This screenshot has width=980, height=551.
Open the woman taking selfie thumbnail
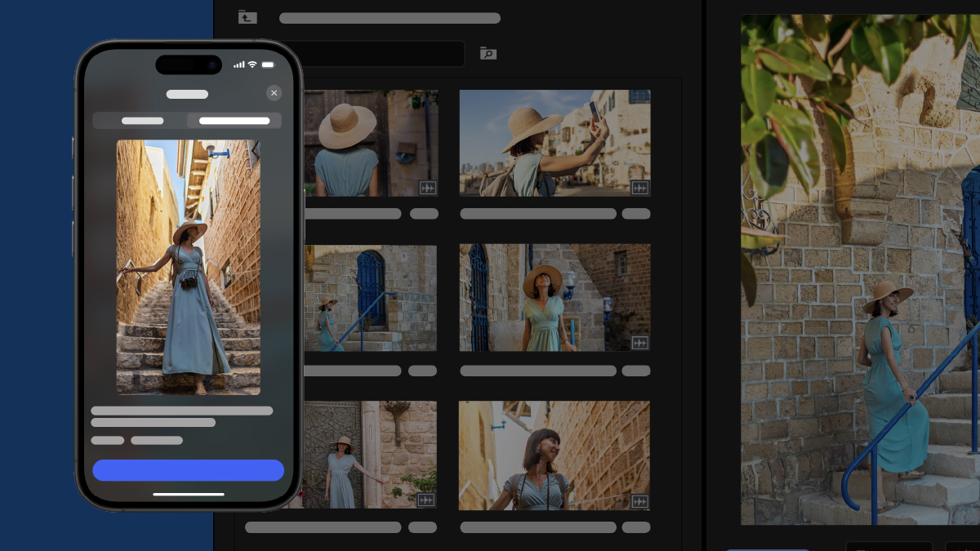tap(554, 143)
